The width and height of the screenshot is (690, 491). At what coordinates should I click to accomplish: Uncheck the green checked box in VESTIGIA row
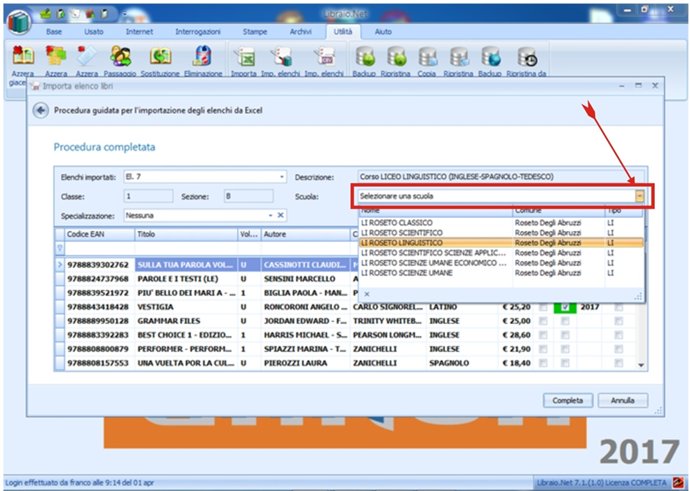(x=565, y=307)
